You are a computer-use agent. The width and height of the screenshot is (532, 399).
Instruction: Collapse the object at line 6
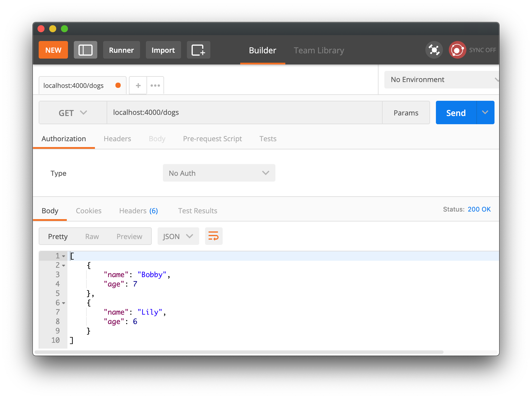pos(64,303)
